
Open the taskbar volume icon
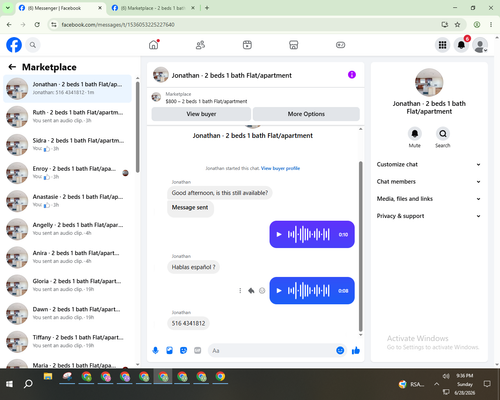[x=446, y=376]
